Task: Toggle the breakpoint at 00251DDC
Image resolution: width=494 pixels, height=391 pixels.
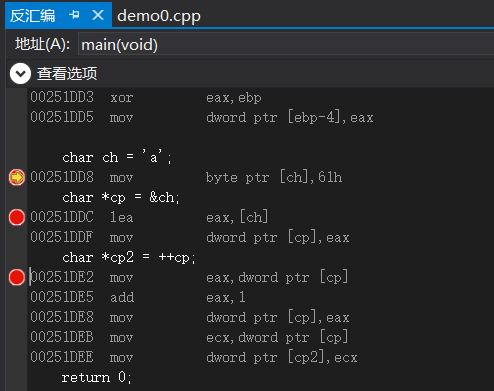Action: 17,217
